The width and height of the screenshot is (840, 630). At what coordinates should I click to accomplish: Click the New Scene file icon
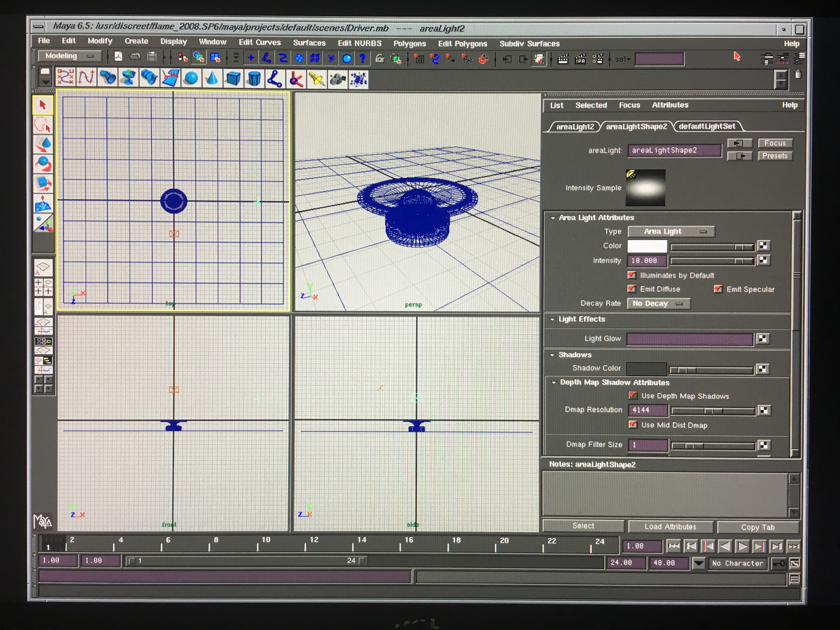click(x=119, y=57)
